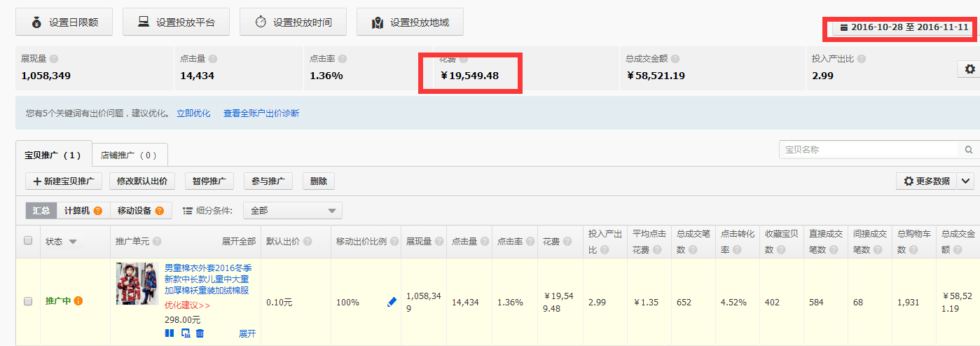This screenshot has height=346, width=980.
Task: Click the 参与推广 button
Action: tap(268, 181)
